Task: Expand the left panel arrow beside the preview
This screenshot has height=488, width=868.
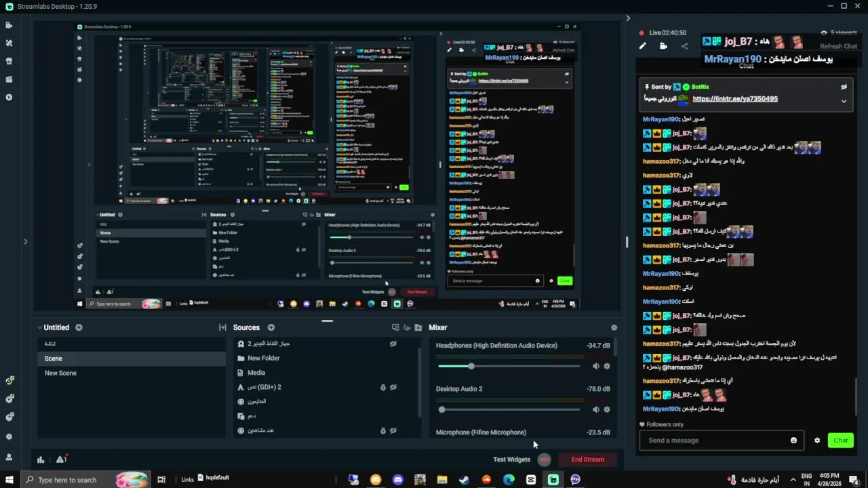Action: tap(25, 241)
